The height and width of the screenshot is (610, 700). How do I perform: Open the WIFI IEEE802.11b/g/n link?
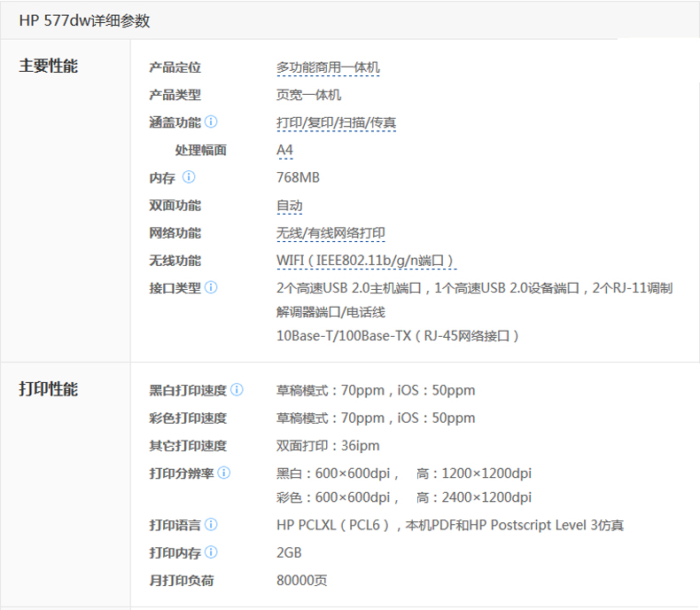(365, 261)
